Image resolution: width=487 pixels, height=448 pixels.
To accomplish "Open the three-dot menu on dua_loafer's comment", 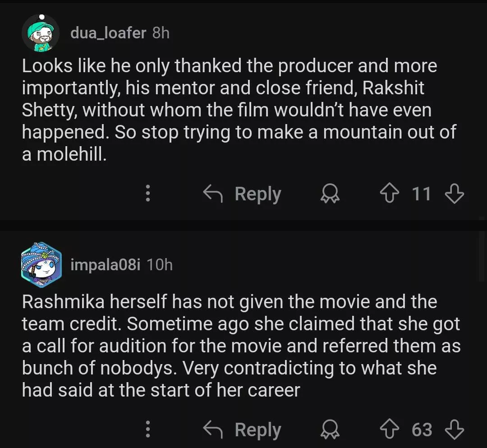I will [147, 194].
